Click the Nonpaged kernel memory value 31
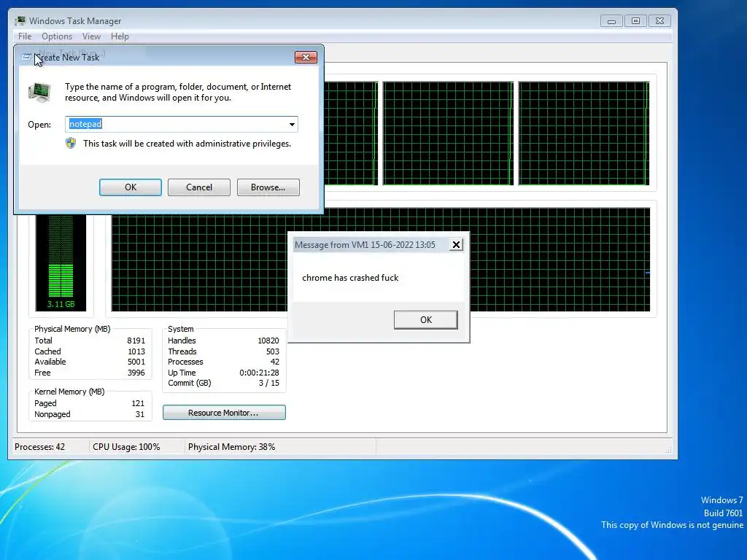 click(139, 414)
